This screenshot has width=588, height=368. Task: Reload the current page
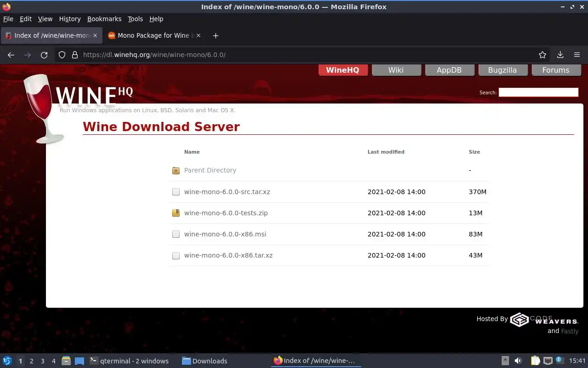[x=44, y=55]
